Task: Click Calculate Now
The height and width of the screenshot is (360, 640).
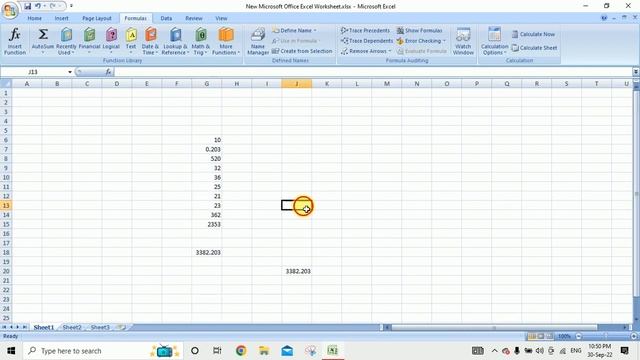Action: (533, 34)
